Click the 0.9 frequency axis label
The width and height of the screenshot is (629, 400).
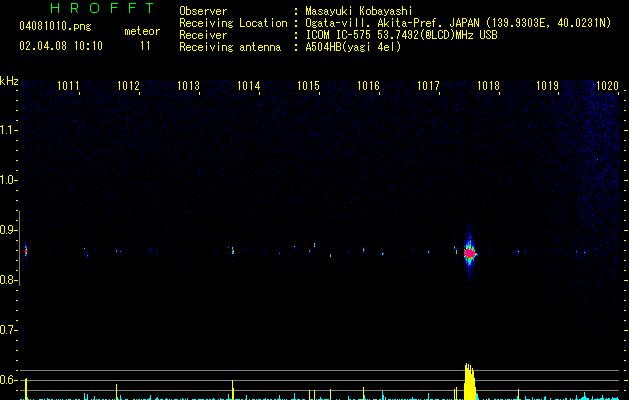pos(8,230)
